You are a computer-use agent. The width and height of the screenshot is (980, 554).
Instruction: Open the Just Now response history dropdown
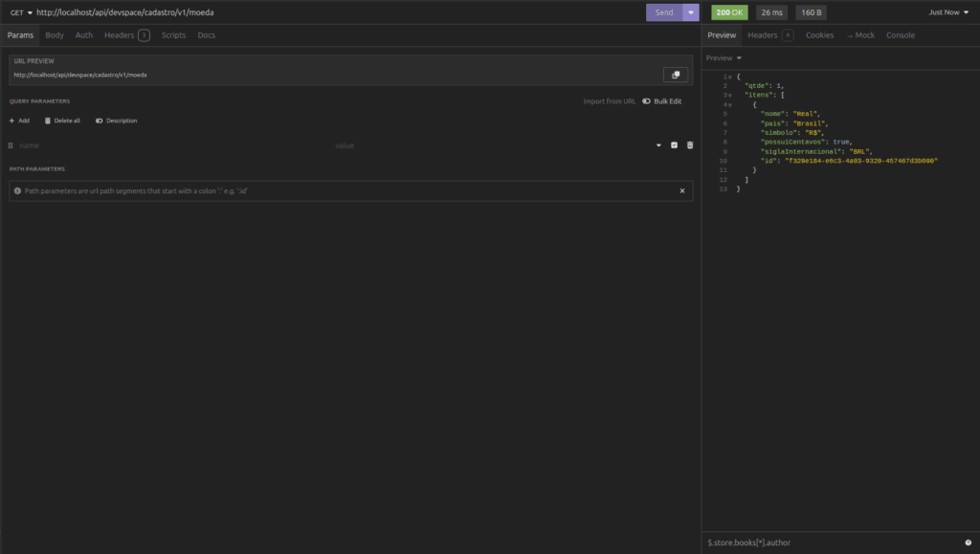948,12
